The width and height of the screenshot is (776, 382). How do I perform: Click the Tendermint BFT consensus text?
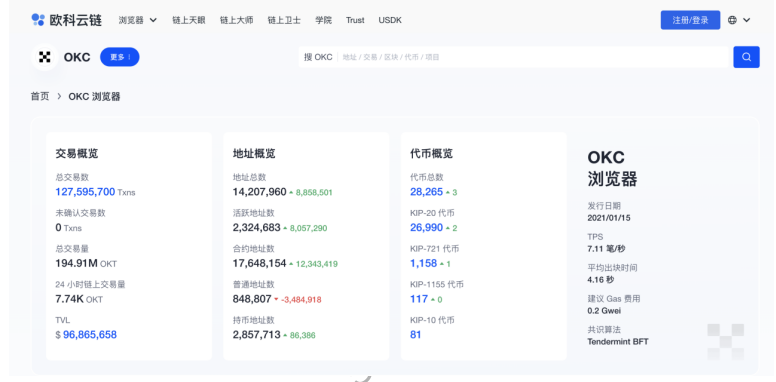[x=618, y=342]
